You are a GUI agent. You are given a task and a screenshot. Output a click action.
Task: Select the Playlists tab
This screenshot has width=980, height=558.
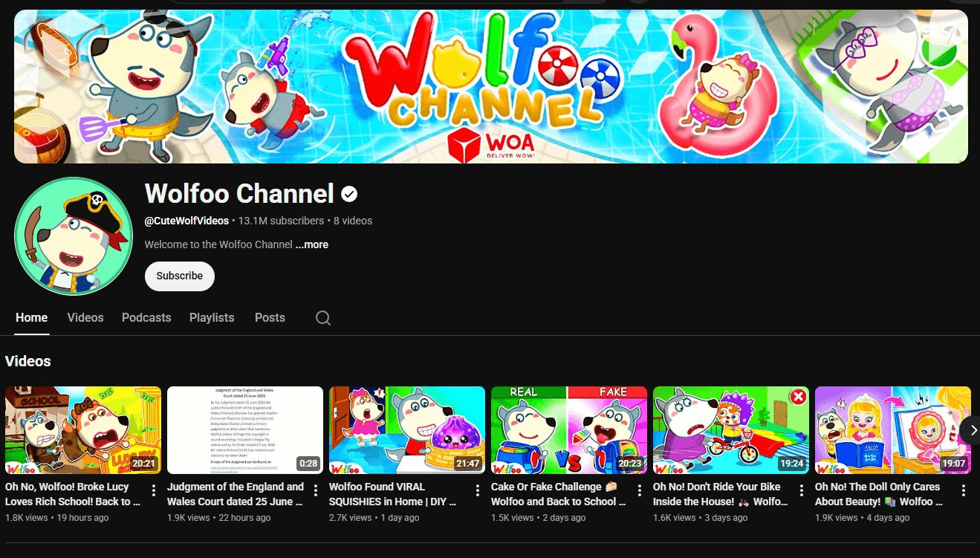(x=212, y=317)
